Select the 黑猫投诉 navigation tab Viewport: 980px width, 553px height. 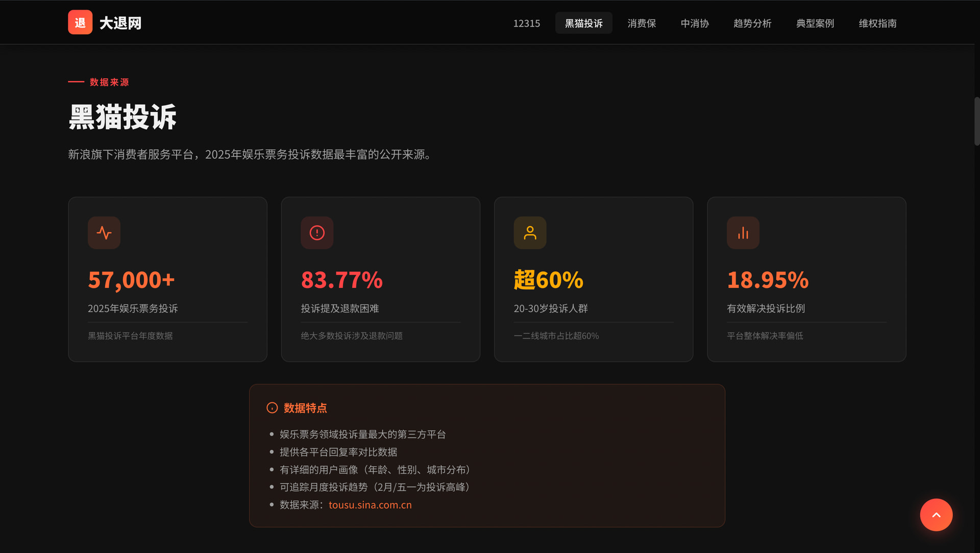point(583,23)
